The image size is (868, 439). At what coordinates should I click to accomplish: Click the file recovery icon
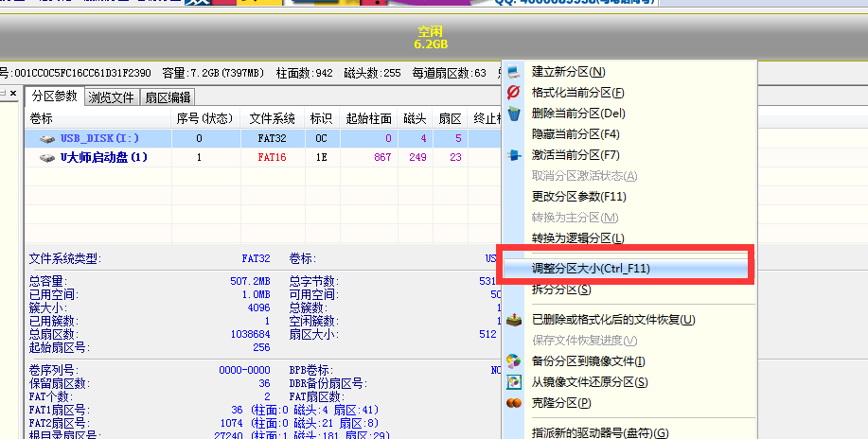click(x=514, y=320)
